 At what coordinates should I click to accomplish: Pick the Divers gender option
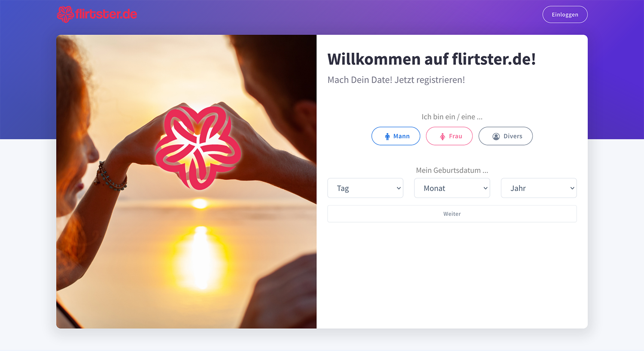pos(506,136)
